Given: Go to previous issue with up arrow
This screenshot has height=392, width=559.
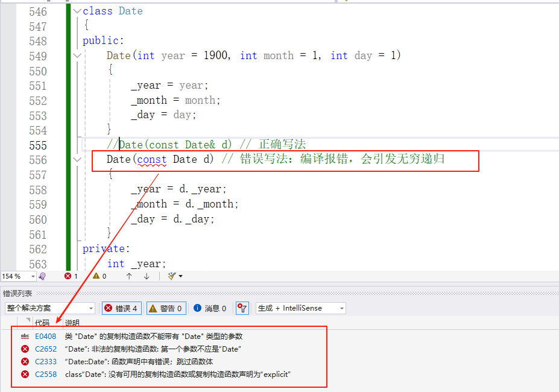Looking at the screenshot, I should click(x=129, y=276).
